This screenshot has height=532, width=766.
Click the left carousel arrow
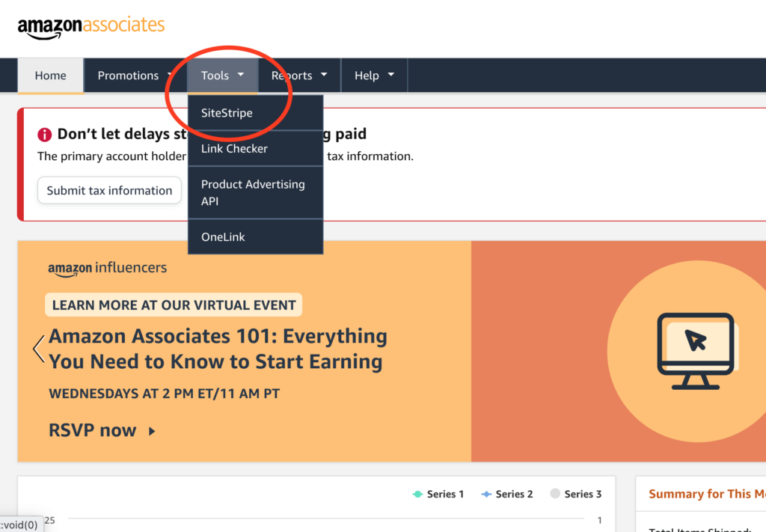click(x=37, y=349)
